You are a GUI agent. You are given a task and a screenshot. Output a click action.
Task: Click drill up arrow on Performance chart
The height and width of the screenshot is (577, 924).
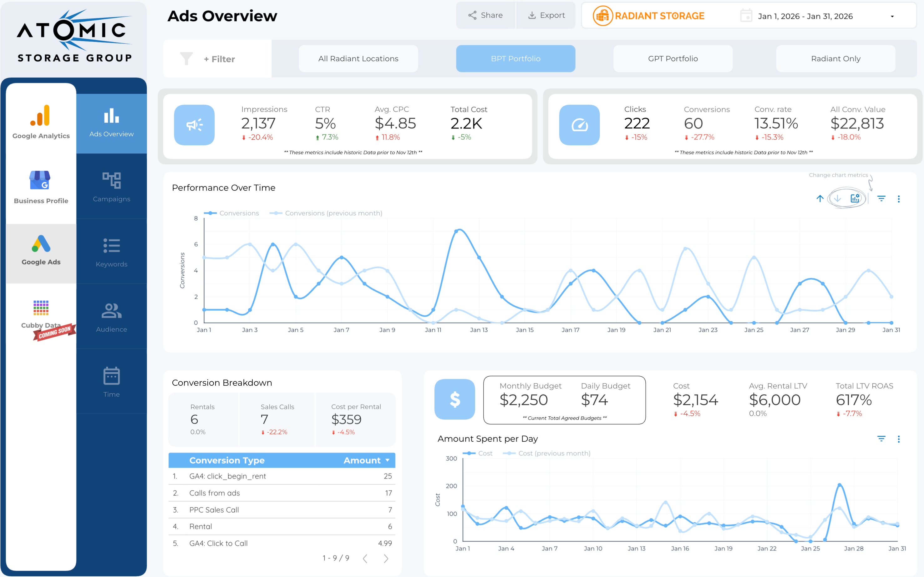pos(820,198)
